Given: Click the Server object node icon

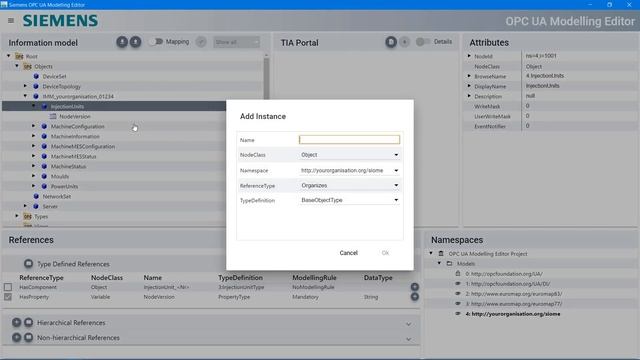Looking at the screenshot, I should (36, 206).
